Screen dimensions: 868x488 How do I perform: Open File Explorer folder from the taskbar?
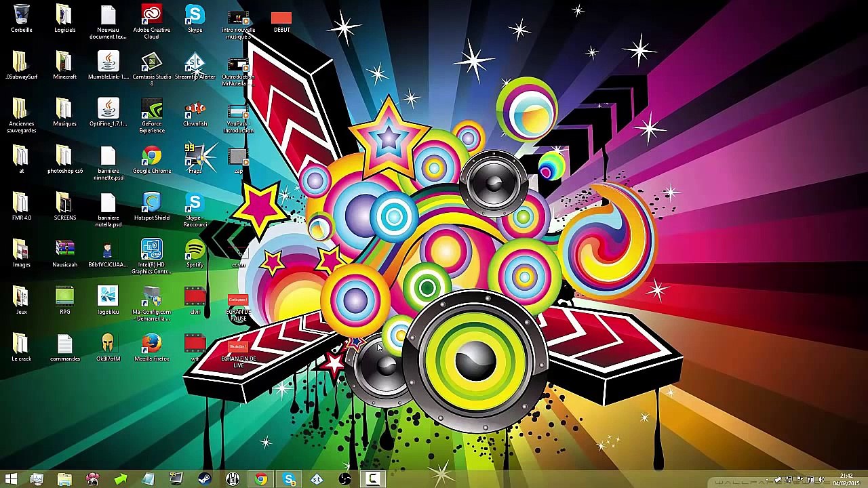(x=64, y=480)
